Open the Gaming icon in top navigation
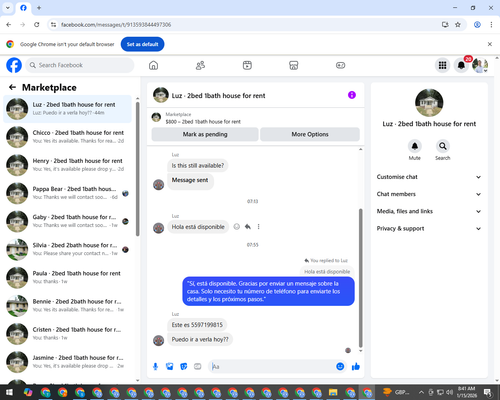Screen dimensions: 500x400 point(340,65)
